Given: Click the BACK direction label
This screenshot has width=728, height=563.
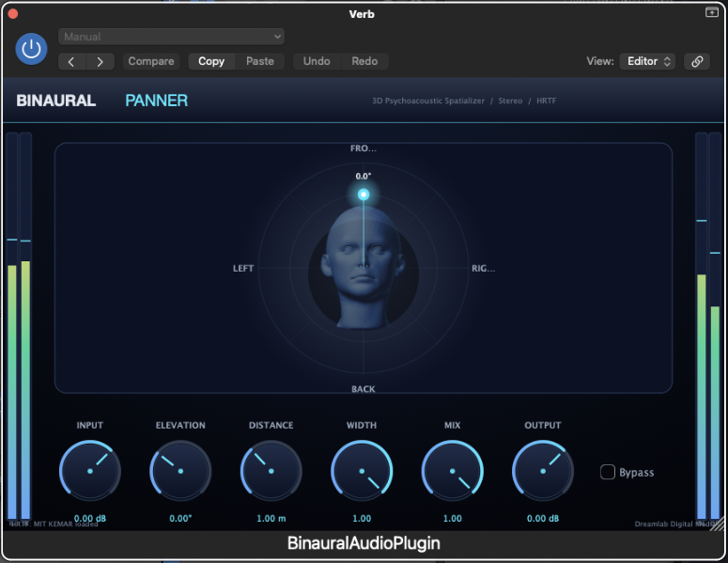Looking at the screenshot, I should tap(364, 389).
